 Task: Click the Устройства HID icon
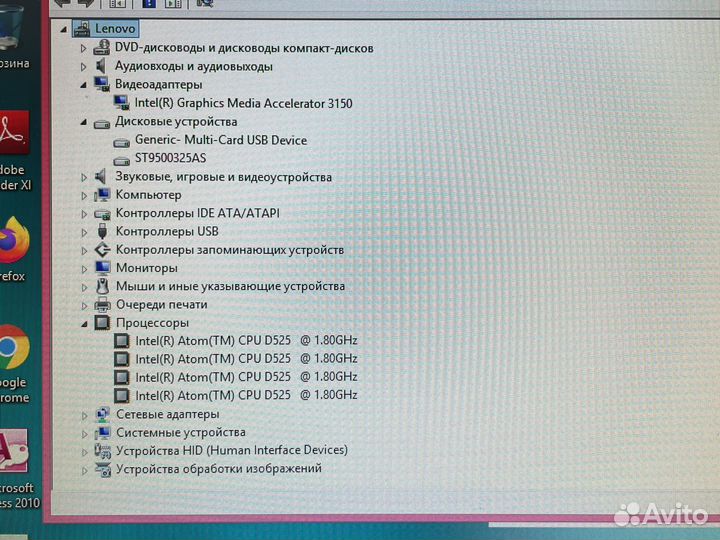102,451
